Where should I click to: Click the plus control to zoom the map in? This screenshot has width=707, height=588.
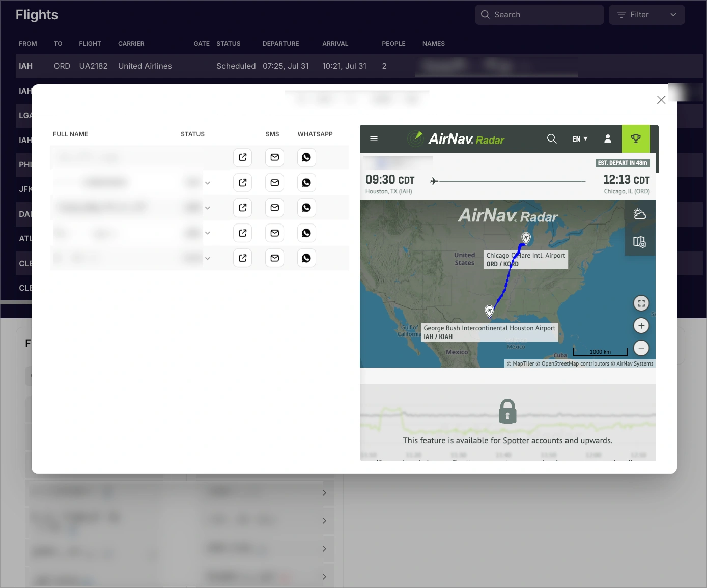click(x=641, y=325)
